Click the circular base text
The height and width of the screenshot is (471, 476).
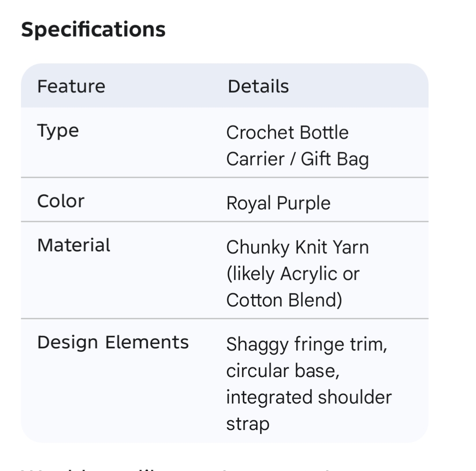click(283, 371)
